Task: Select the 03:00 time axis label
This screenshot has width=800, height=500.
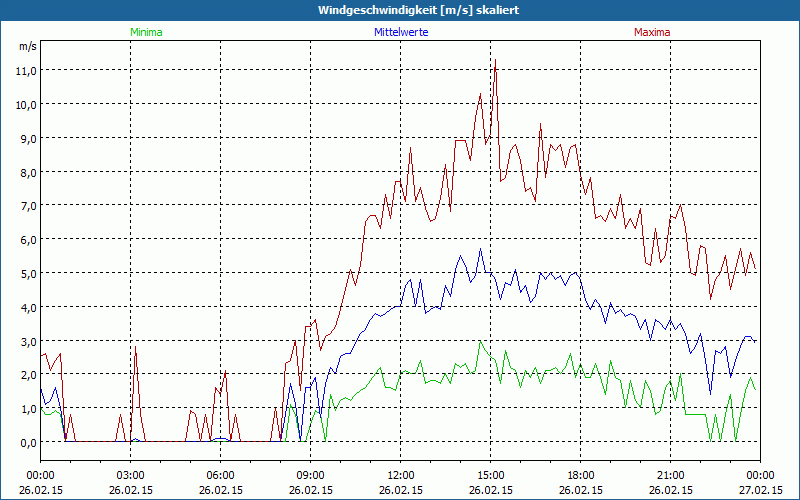Action: pos(130,475)
